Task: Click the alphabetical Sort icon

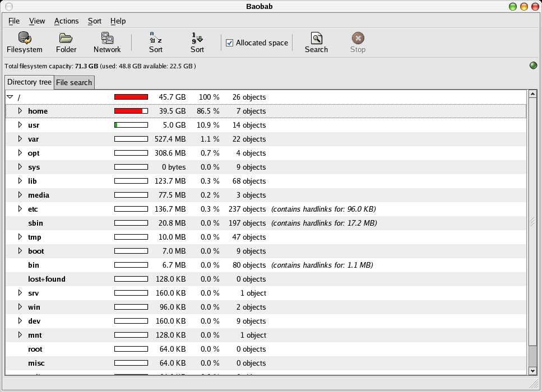Action: 156,39
